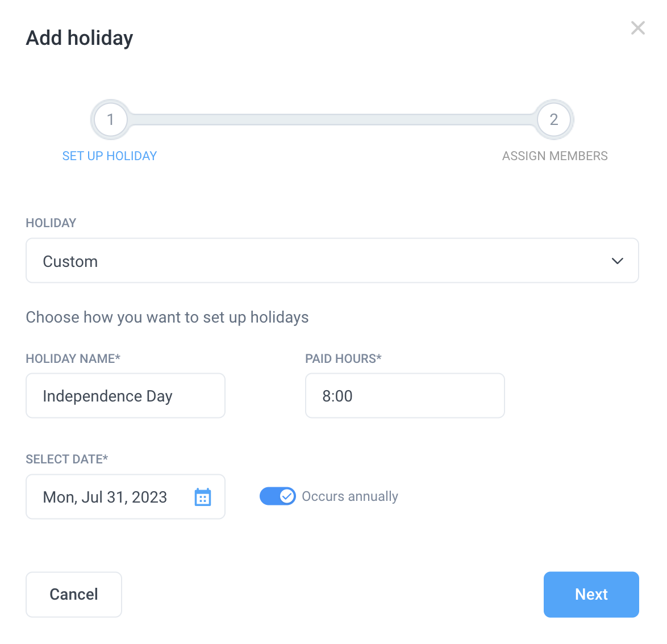Click the progress bar between the steps
Image resolution: width=667 pixels, height=644 pixels.
[332, 120]
